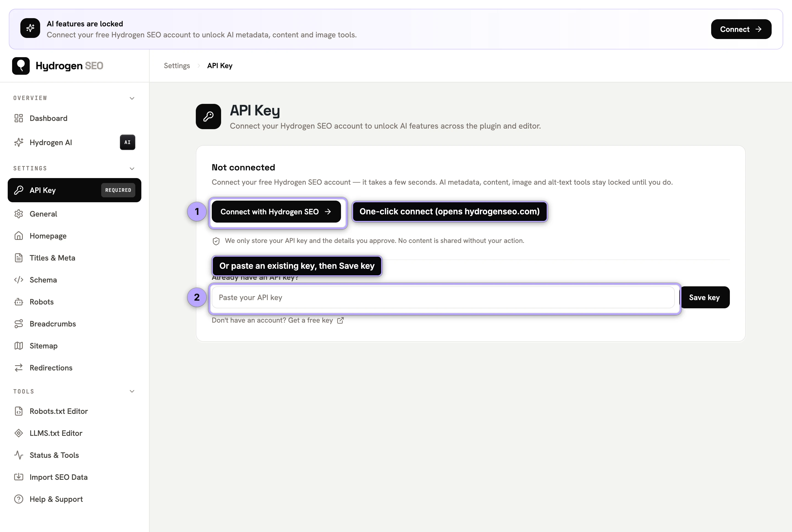Open Hydrogen AI sparkle icon in sidebar
792x532 pixels.
point(19,143)
